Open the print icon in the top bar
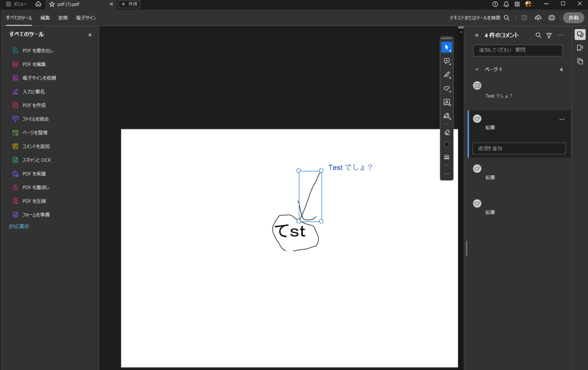Viewport: 588px width, 370px height. (551, 17)
